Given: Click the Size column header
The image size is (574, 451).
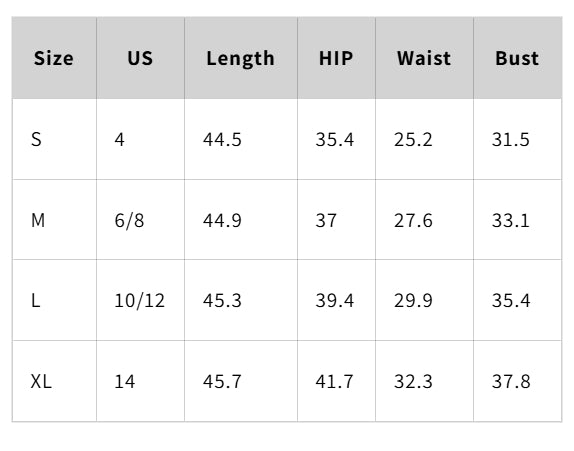Looking at the screenshot, I should coord(54,58).
